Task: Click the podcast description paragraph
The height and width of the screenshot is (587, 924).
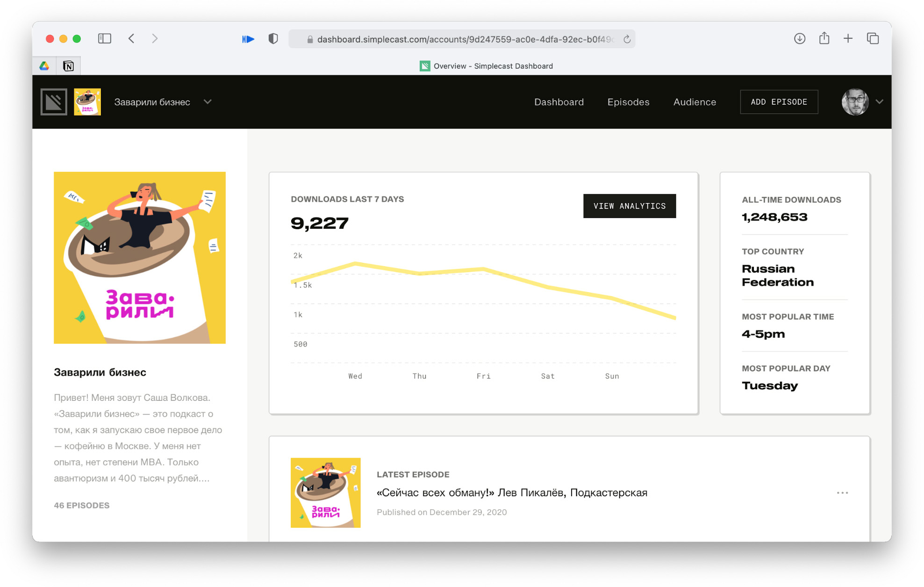Action: [138, 438]
